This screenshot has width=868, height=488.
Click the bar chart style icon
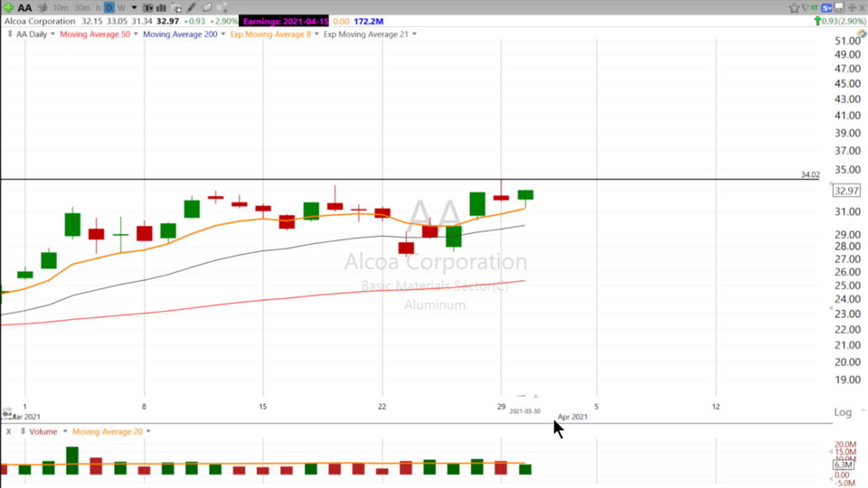coord(162,8)
